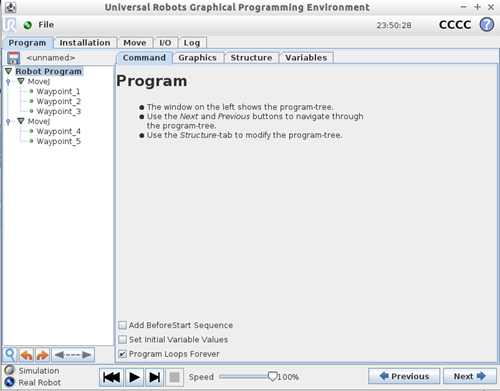Open the Move tab

click(135, 43)
